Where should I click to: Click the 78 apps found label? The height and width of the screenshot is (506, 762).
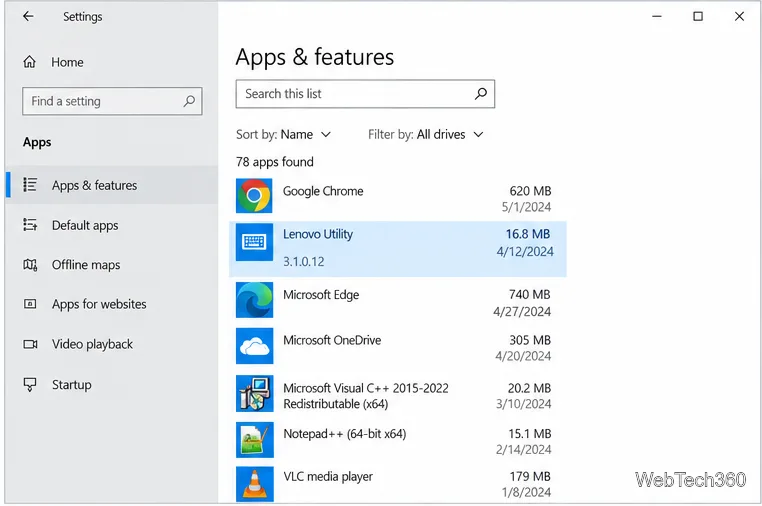(275, 162)
